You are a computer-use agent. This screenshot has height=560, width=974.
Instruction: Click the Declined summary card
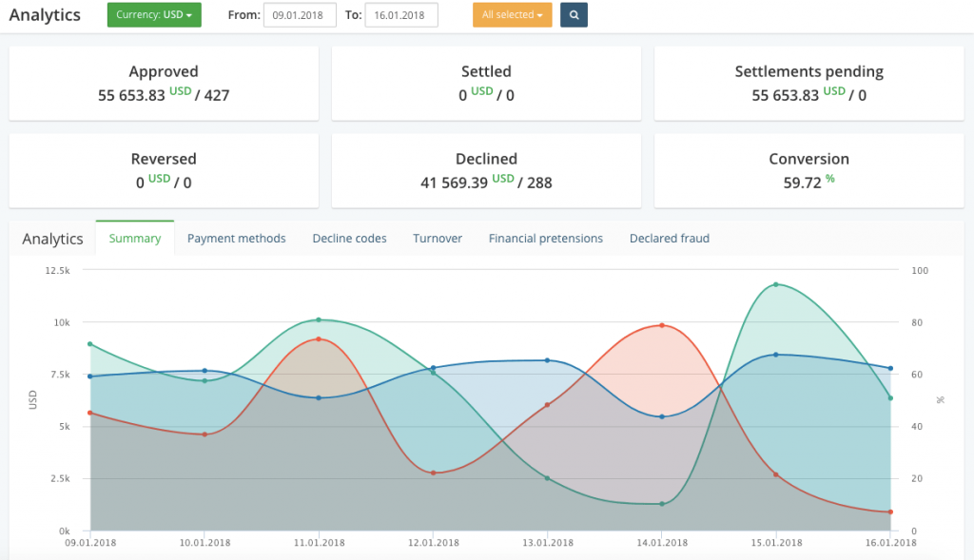(x=486, y=170)
